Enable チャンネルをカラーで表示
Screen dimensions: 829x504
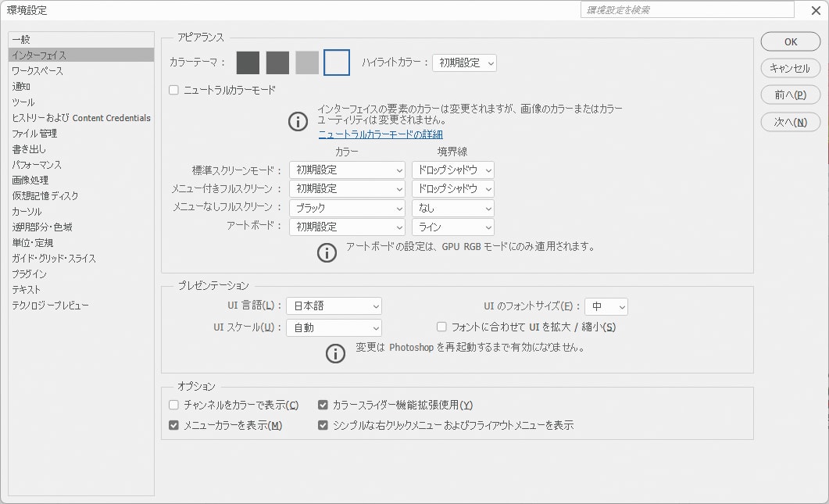173,406
